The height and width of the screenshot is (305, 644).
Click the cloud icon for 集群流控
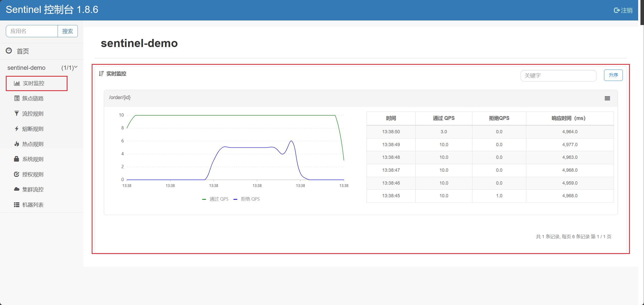tap(17, 189)
